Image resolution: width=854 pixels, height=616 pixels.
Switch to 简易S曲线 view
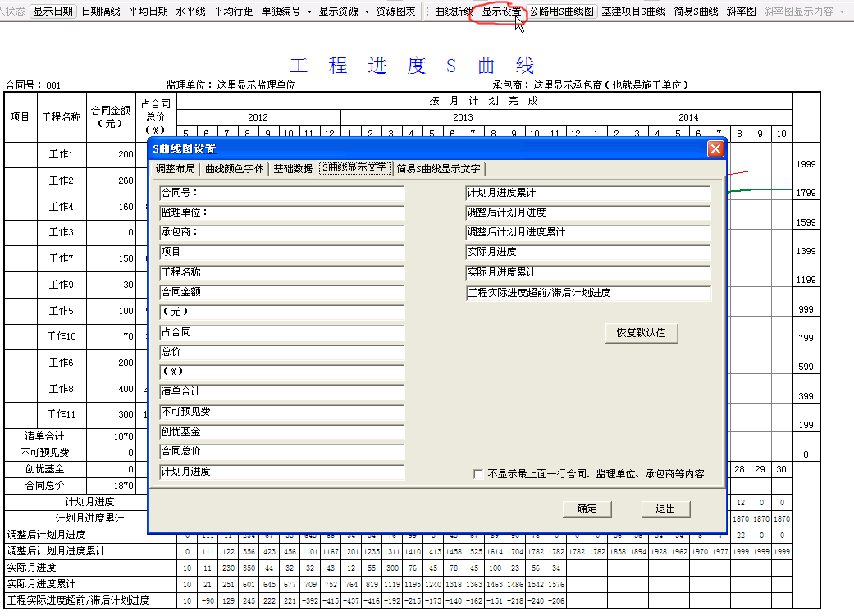(x=696, y=11)
